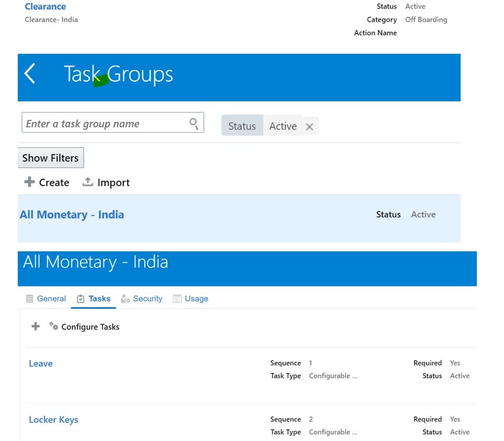The width and height of the screenshot is (504, 441).
Task: Select the Usage tab's list icon
Action: click(177, 298)
